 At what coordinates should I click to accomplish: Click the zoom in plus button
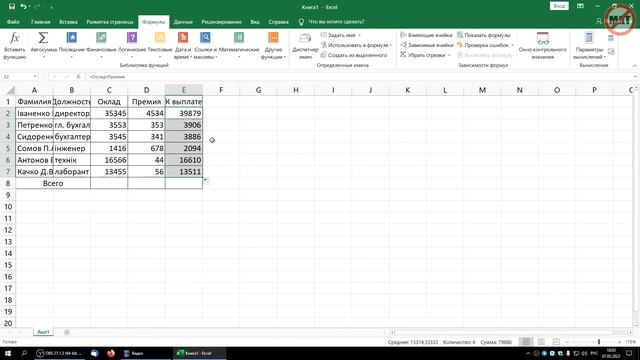tap(619, 342)
